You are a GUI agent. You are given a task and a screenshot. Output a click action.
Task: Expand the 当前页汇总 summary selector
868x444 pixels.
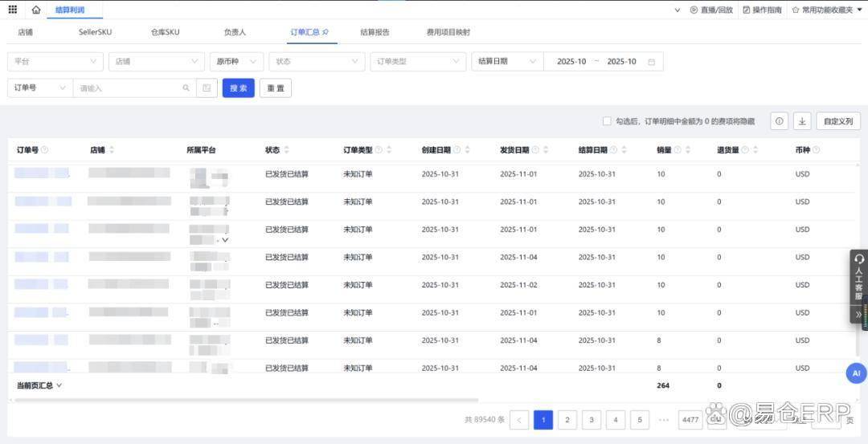[x=39, y=385]
